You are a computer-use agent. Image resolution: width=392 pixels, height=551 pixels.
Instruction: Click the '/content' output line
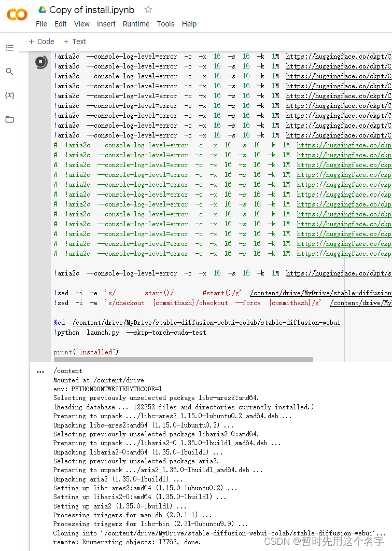68,371
